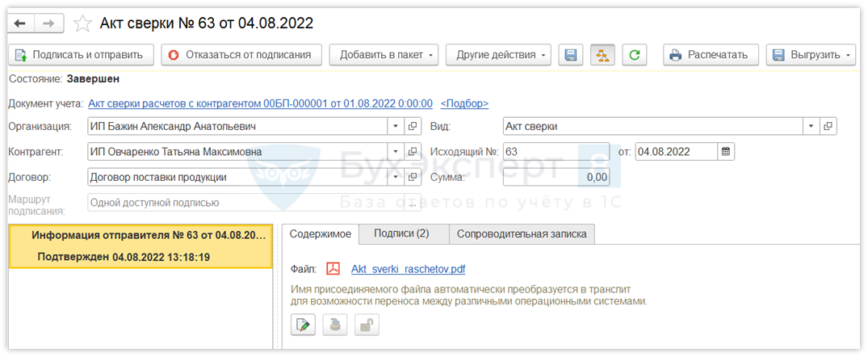Open the Акт сверки расчетов с контрагентом link
This screenshot has height=357, width=868.
261,103
